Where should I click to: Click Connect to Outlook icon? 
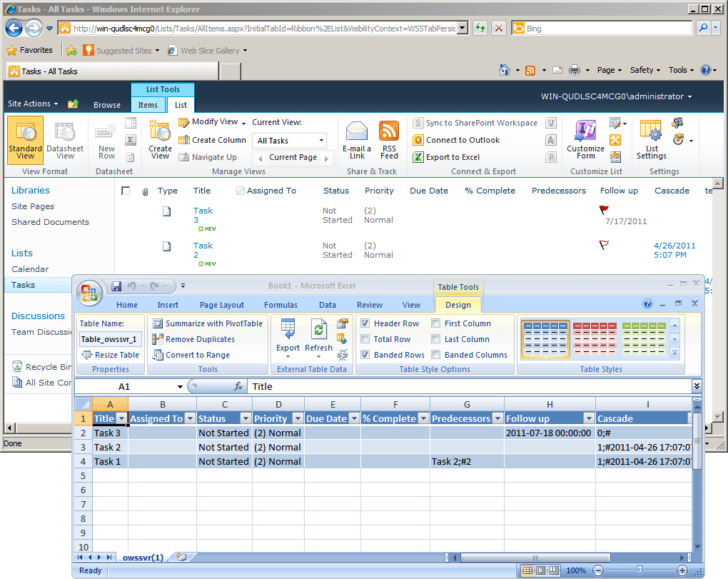(418, 140)
